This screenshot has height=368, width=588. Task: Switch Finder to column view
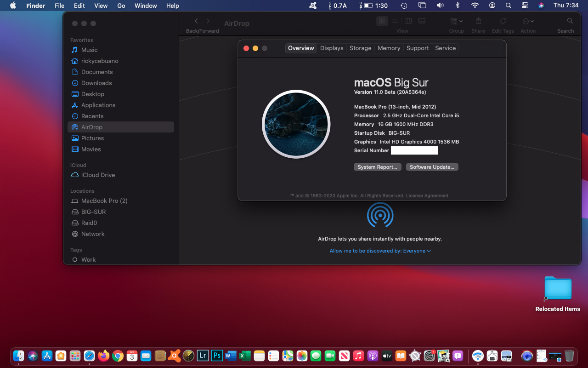pyautogui.click(x=408, y=21)
